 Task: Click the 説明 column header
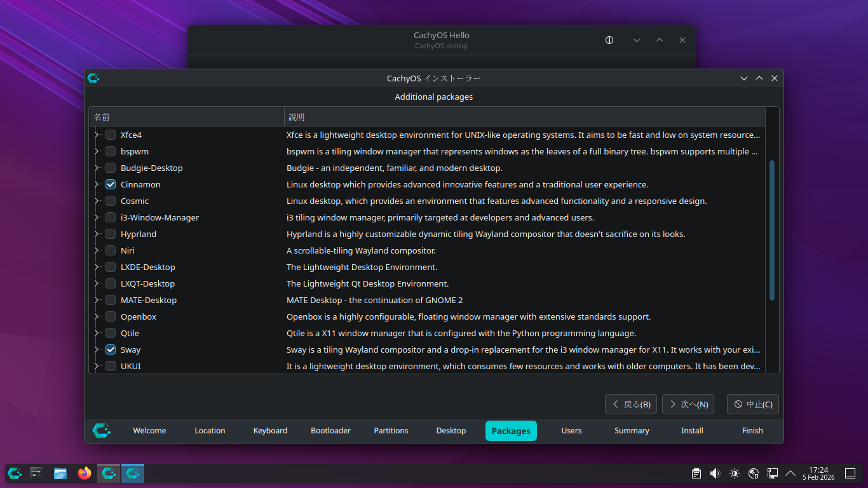(524, 117)
